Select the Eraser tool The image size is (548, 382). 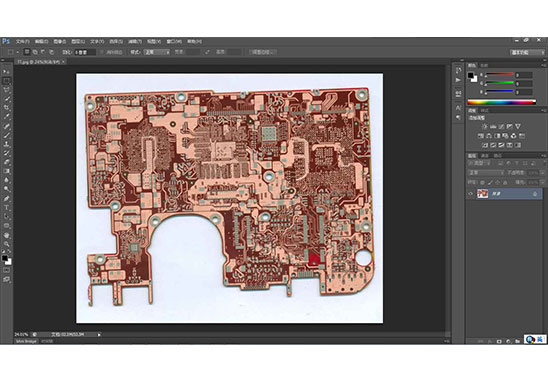(7, 161)
